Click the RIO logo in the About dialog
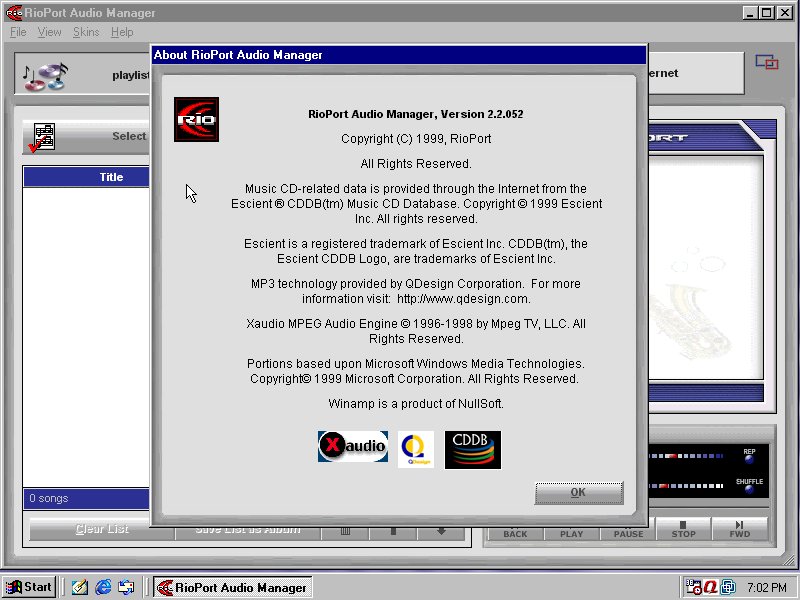Screen dimensions: 800x600 (196, 119)
